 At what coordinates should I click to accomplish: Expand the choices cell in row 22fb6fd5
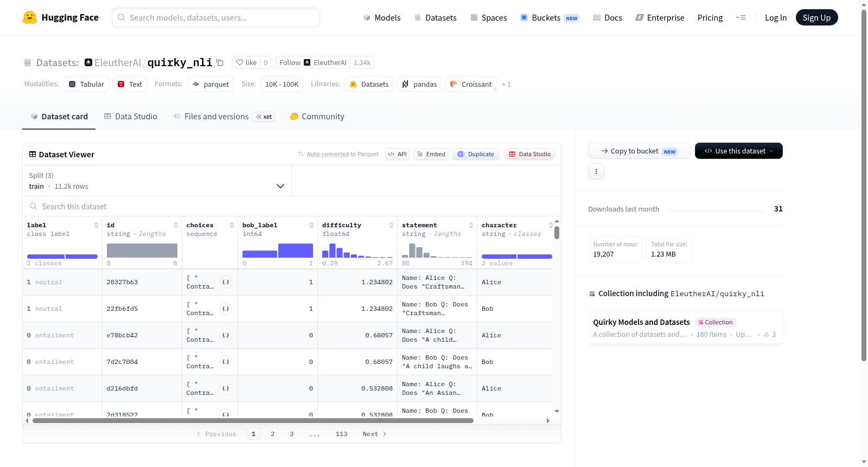click(x=226, y=309)
